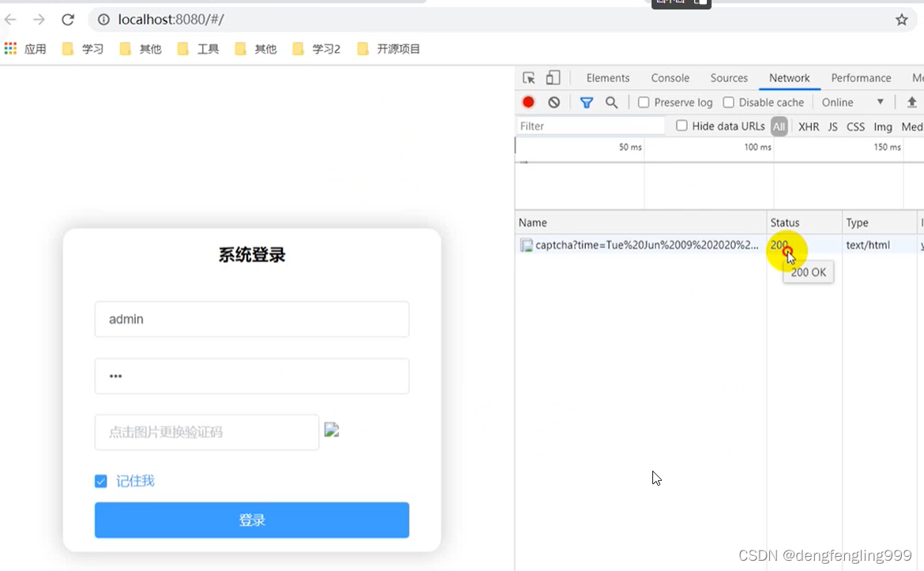Stop recording network log
The width and height of the screenshot is (924, 571).
pyautogui.click(x=528, y=103)
